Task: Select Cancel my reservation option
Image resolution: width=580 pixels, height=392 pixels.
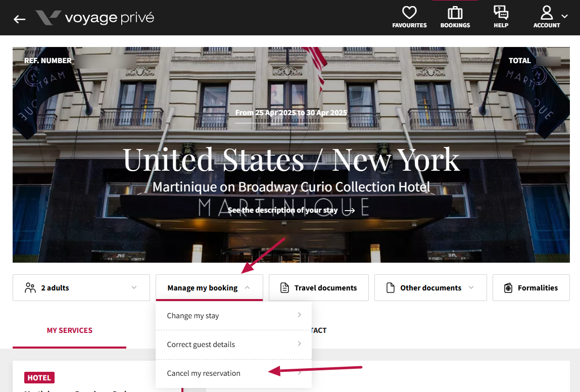Action: [x=233, y=373]
